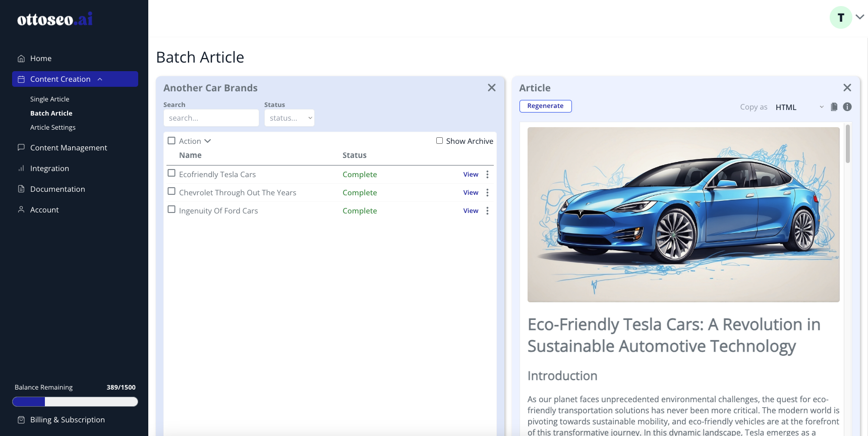Viewport: 868px width, 436px height.
Task: Enable the Show Archive checkbox
Action: point(439,141)
